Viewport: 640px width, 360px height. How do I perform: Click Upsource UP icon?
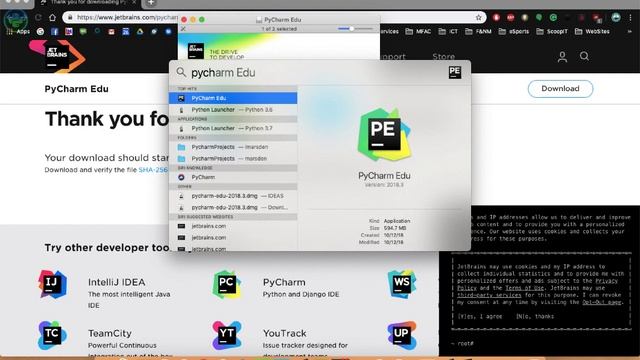pyautogui.click(x=402, y=335)
